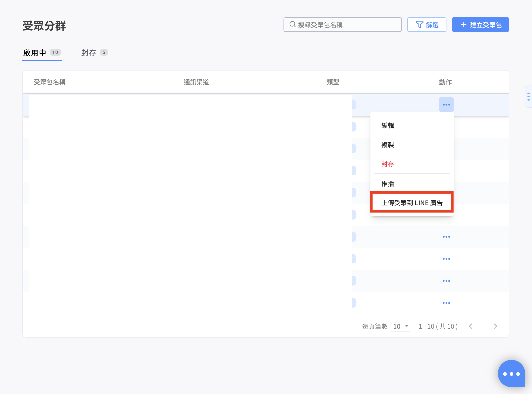Open more actions in eighth row

click(446, 259)
